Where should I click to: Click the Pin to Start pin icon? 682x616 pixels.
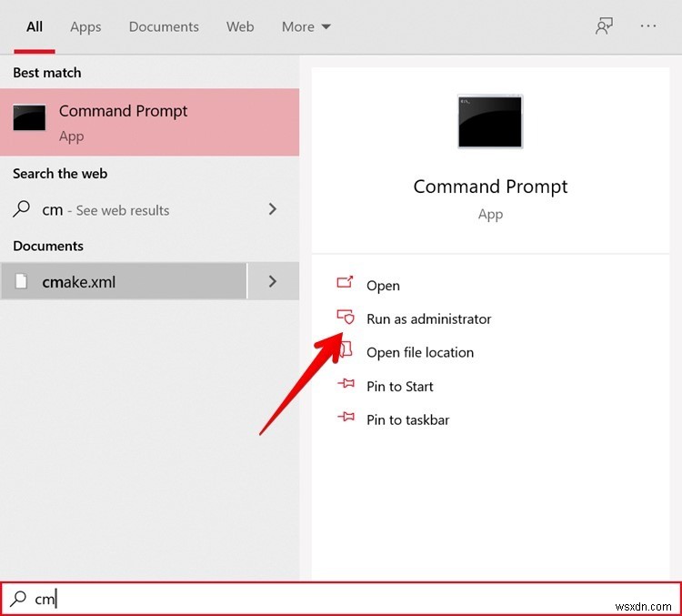tap(346, 384)
